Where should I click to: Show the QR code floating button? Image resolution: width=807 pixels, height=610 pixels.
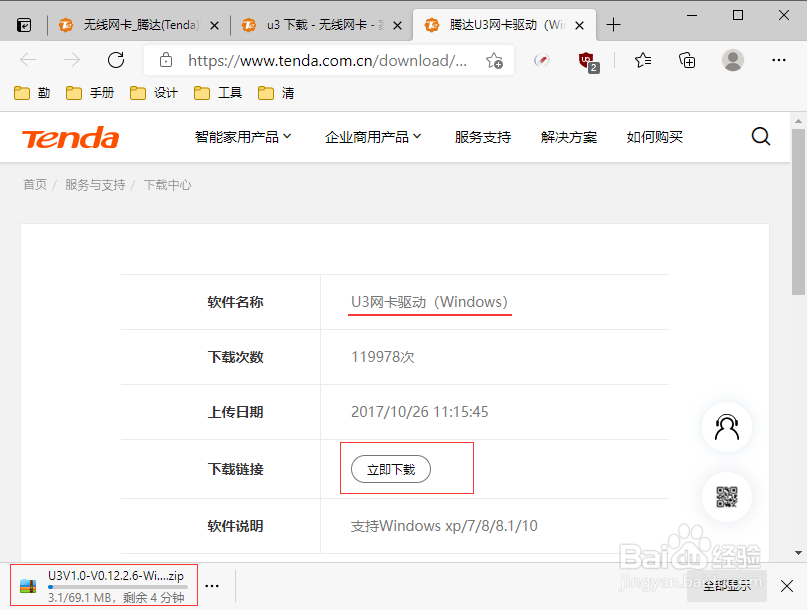pyautogui.click(x=727, y=497)
